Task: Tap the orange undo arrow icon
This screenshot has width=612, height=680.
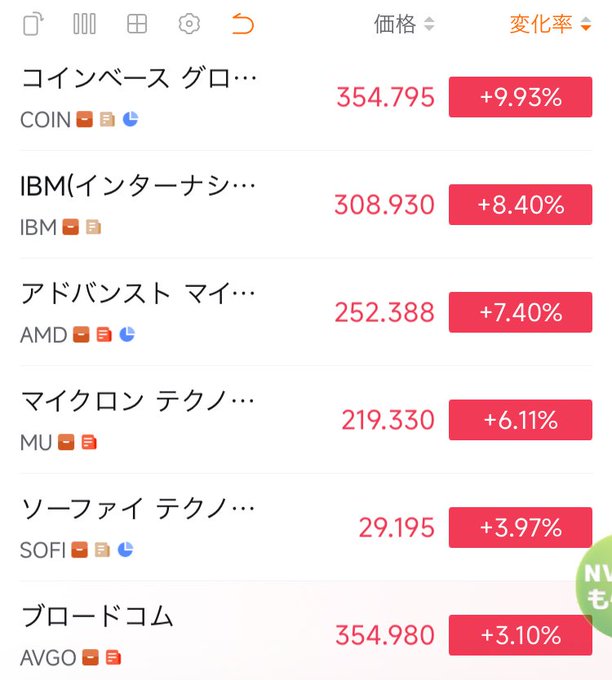Action: (x=242, y=24)
